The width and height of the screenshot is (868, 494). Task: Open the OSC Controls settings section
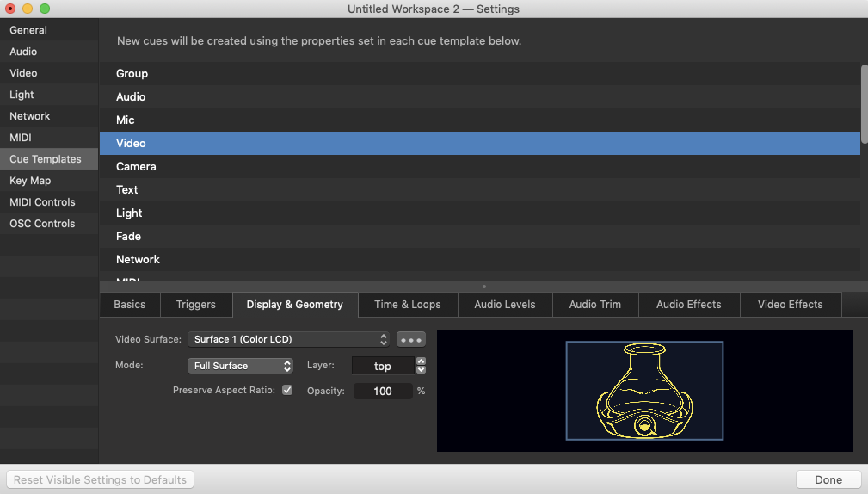[x=42, y=224]
